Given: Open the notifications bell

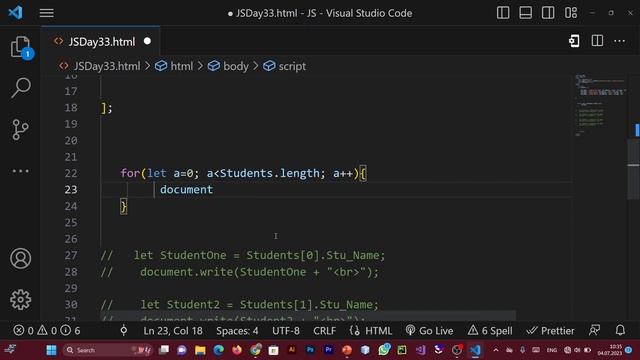Looking at the screenshot, I should [620, 331].
